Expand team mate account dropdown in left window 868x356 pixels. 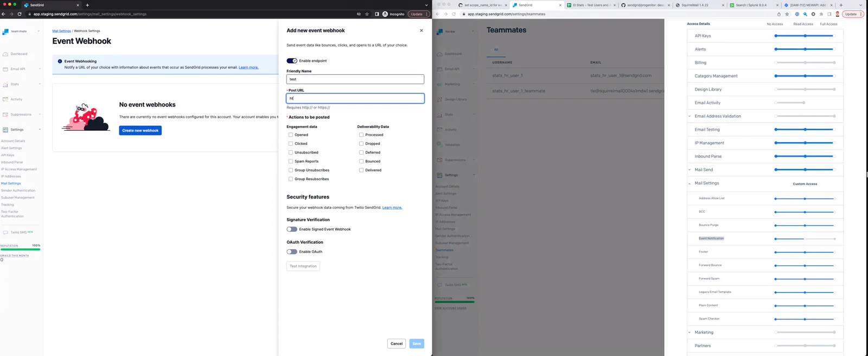pyautogui.click(x=39, y=31)
